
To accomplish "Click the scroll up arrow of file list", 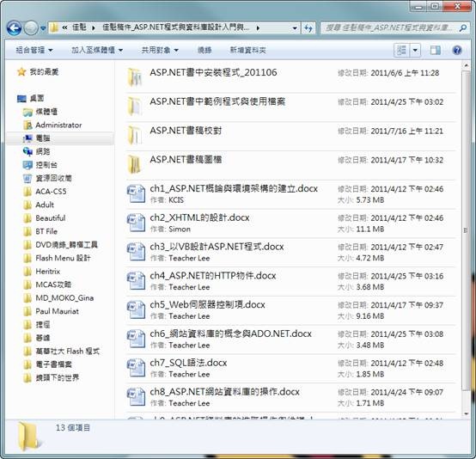I will click(x=466, y=65).
